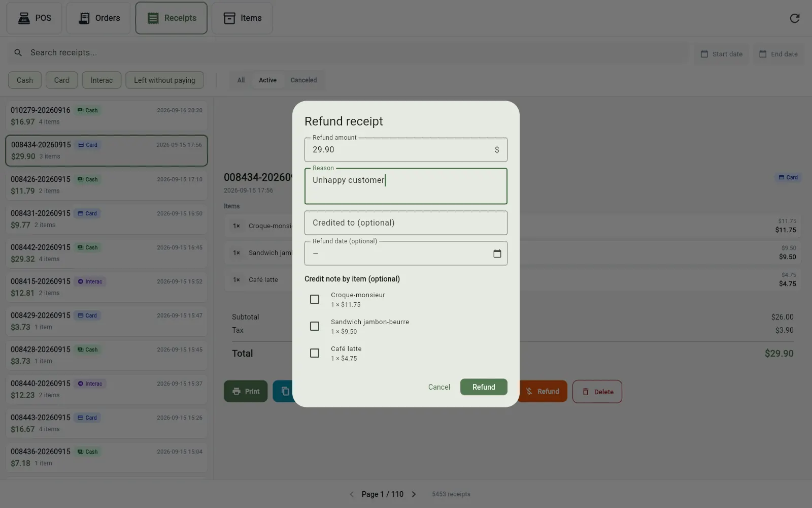Go to previous page of receipts
The width and height of the screenshot is (812, 508).
pos(352,494)
